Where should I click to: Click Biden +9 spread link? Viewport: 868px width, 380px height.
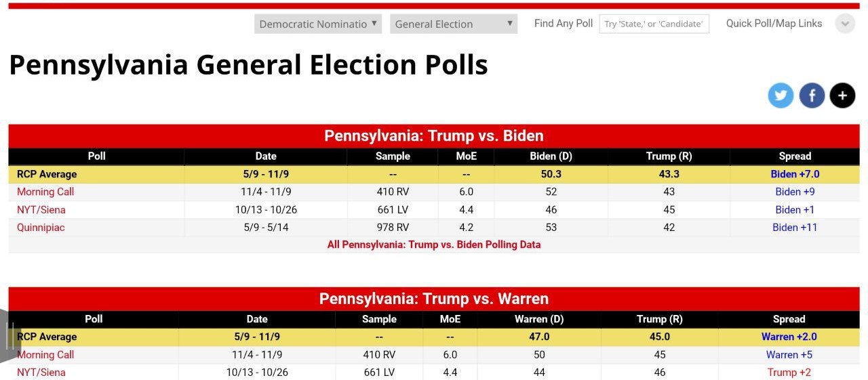[795, 192]
